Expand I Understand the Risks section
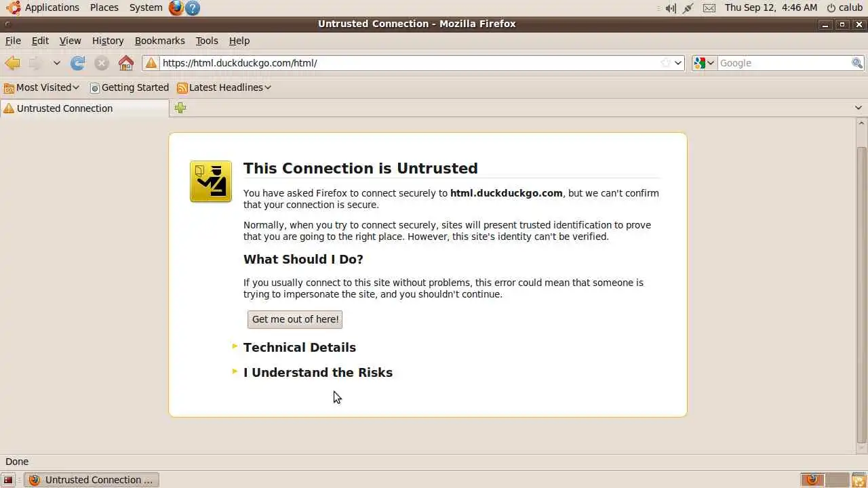Viewport: 868px width, 488px height. [317, 372]
